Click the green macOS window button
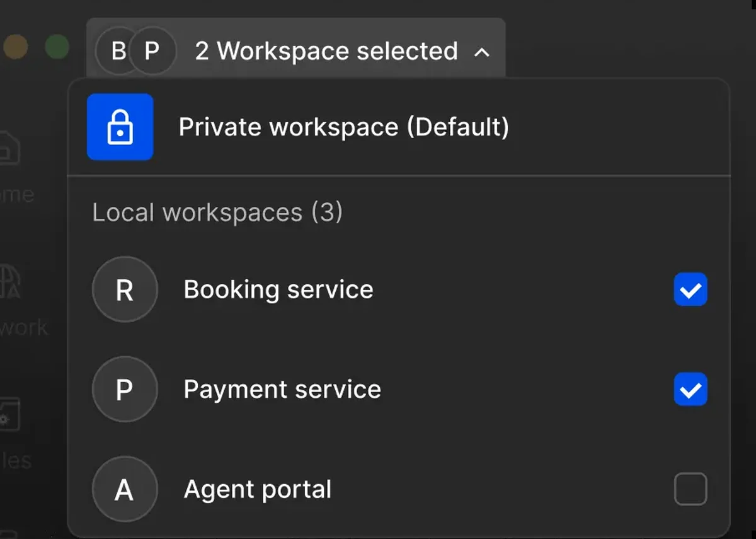This screenshot has width=756, height=539. [x=57, y=47]
